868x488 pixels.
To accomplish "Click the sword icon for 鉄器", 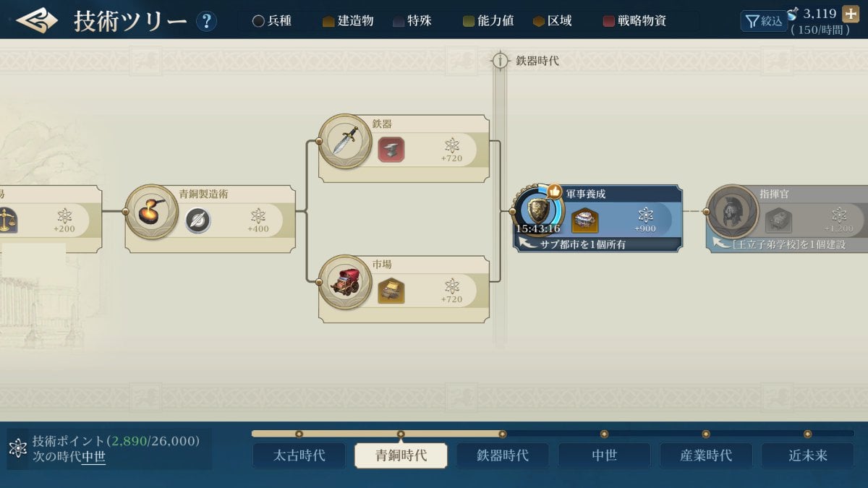I will click(345, 141).
